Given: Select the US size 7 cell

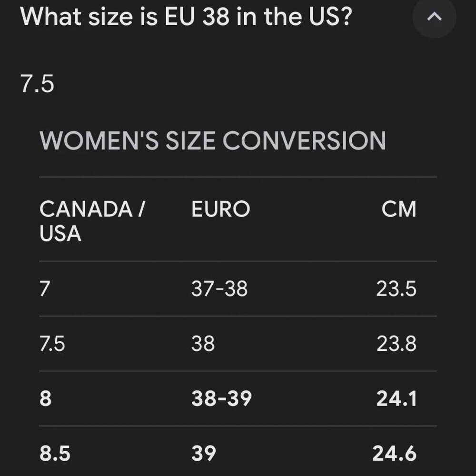Looking at the screenshot, I should tap(45, 288).
